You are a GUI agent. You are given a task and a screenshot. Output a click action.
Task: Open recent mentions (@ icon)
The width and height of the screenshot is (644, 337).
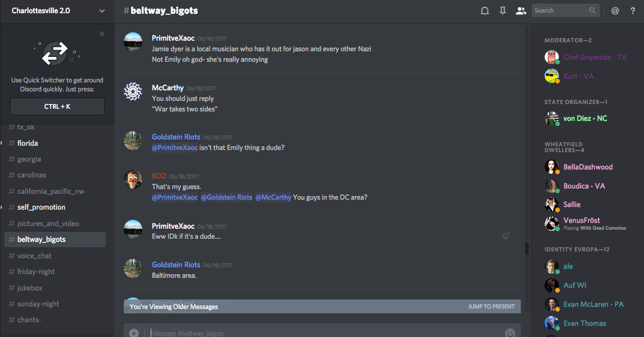[x=615, y=11]
